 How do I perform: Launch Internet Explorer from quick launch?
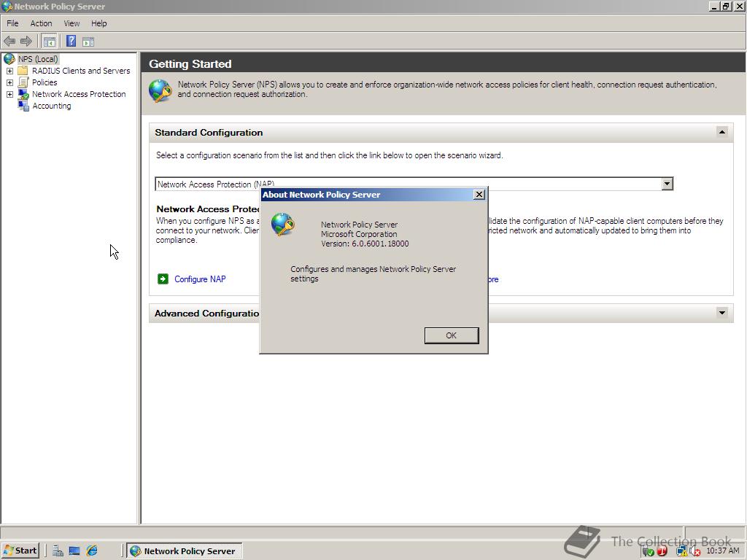[x=92, y=551]
